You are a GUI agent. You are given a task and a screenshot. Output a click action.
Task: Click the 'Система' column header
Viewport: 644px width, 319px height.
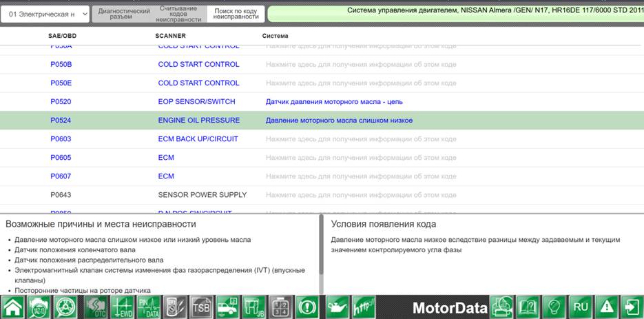[x=276, y=37]
